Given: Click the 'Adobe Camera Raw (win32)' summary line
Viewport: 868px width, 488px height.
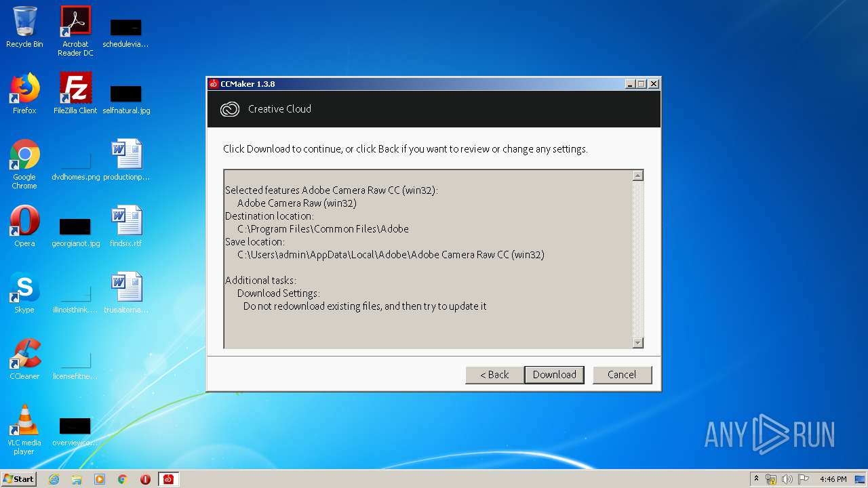Looking at the screenshot, I should point(297,203).
